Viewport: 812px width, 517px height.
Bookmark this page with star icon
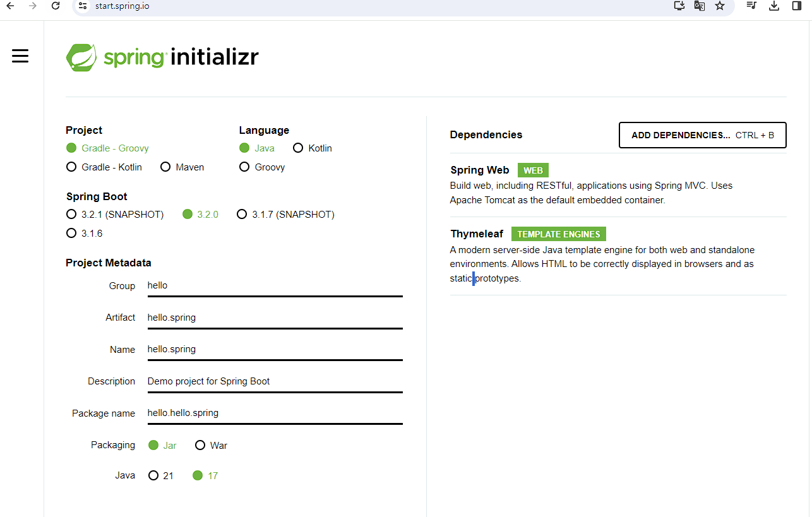pos(720,6)
